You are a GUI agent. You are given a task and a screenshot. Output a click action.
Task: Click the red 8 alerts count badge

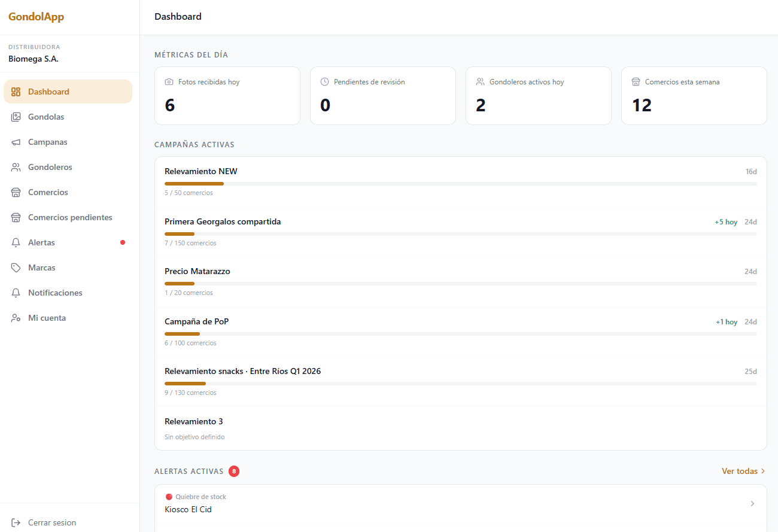click(234, 472)
